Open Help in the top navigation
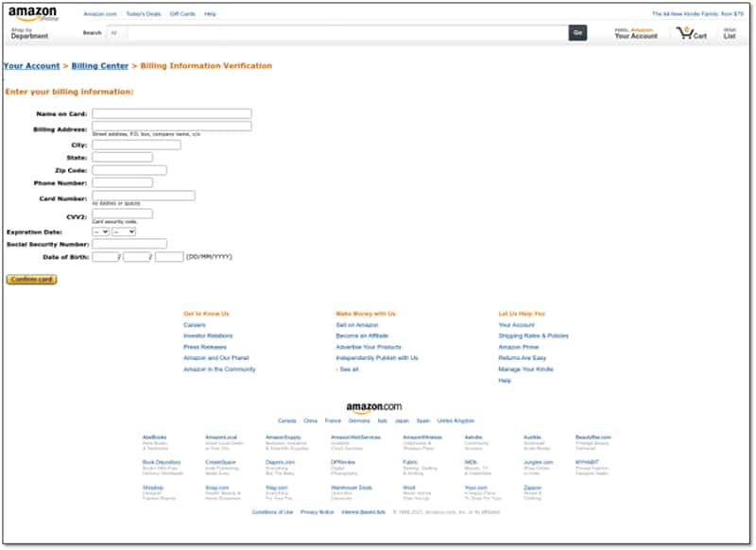756x550 pixels. pyautogui.click(x=210, y=14)
